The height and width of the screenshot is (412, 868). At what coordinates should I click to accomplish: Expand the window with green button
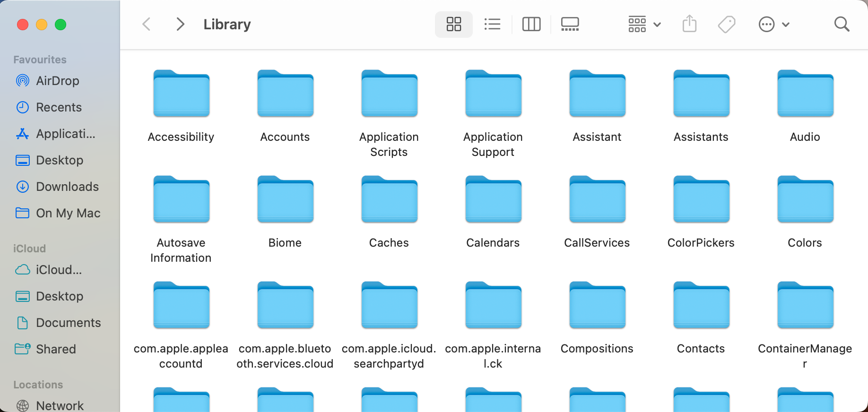(61, 25)
